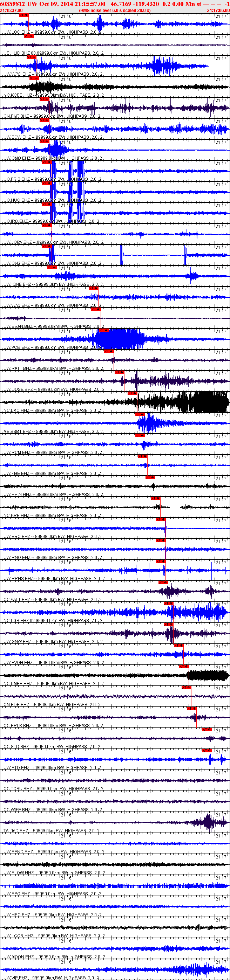The height and width of the screenshot is (980, 230).
Task: Click the event header title starting 60889812 UW
Action: coord(115,4)
